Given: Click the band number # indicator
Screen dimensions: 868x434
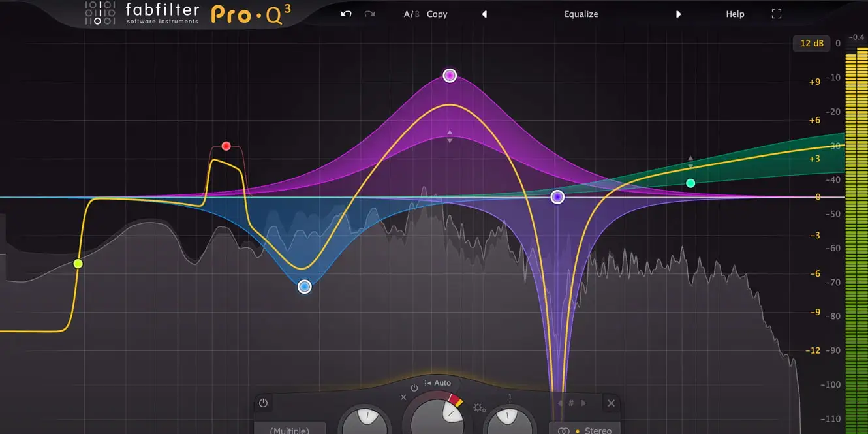Looking at the screenshot, I should click(x=571, y=403).
